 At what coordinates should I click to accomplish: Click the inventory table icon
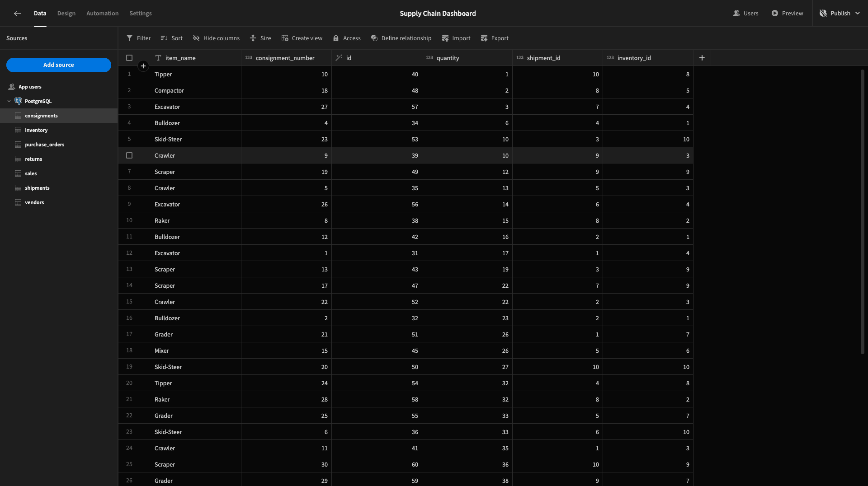(x=18, y=130)
